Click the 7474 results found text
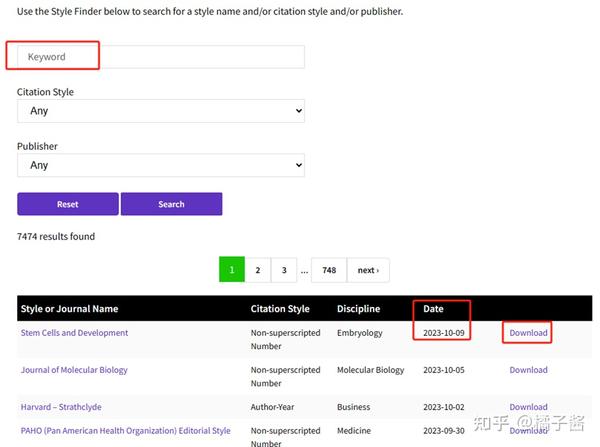600x447 pixels. (56, 237)
